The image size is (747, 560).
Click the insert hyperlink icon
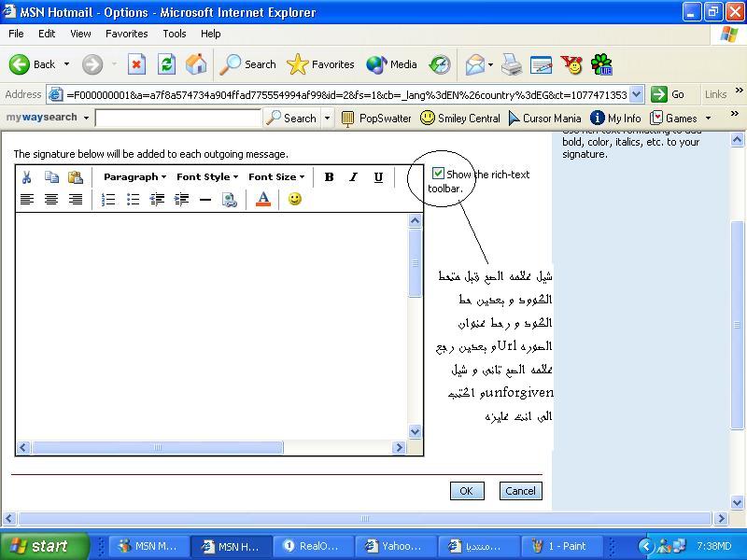[x=230, y=200]
